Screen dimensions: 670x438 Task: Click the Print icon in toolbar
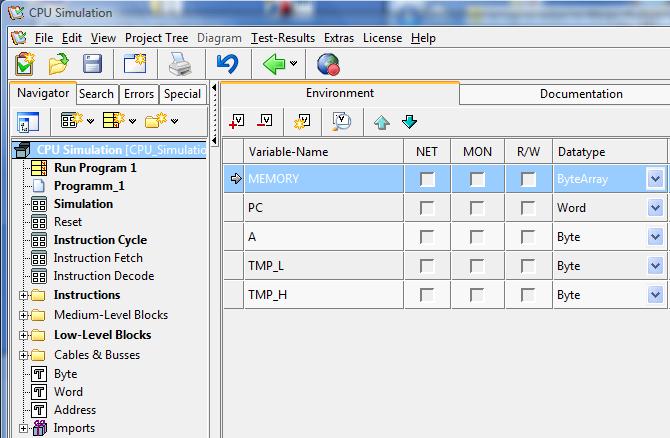(x=179, y=65)
